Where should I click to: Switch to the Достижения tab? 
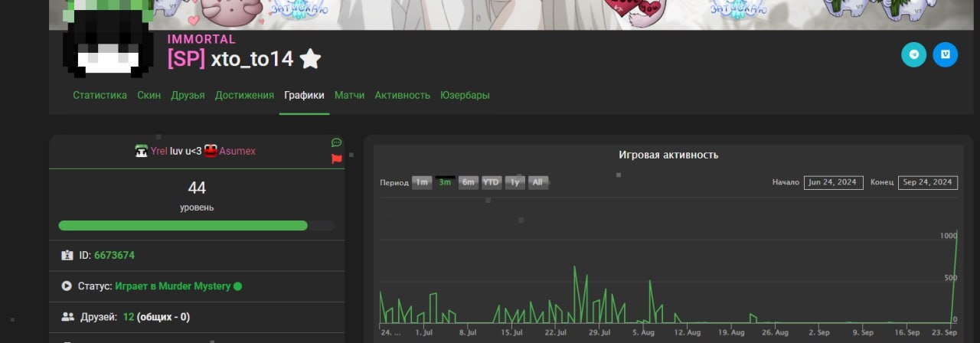(x=244, y=95)
